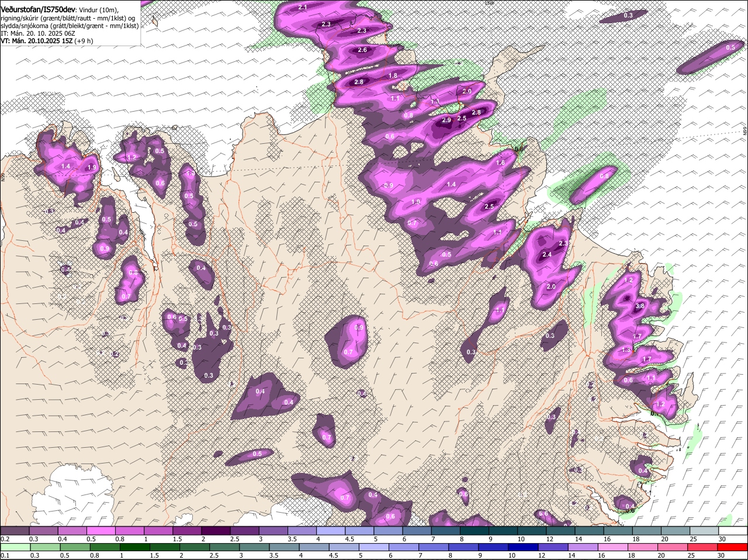
Task: Click the VT: Mán. 20.10.2025 15Z (+9 h) line
Action: (47, 41)
